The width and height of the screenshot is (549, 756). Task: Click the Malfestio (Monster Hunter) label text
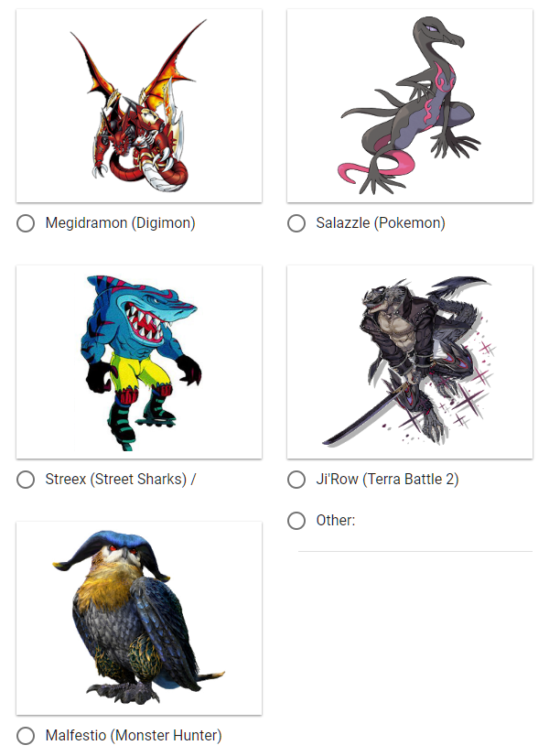pos(134,736)
